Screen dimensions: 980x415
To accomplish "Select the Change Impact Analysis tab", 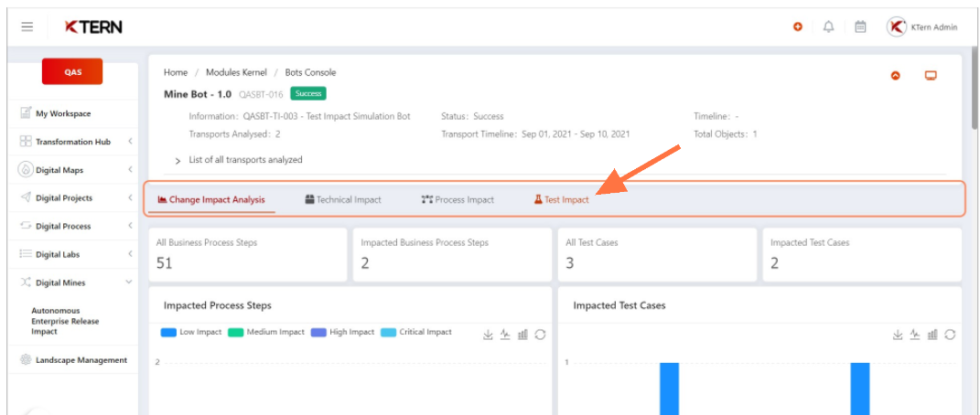I will pyautogui.click(x=211, y=199).
